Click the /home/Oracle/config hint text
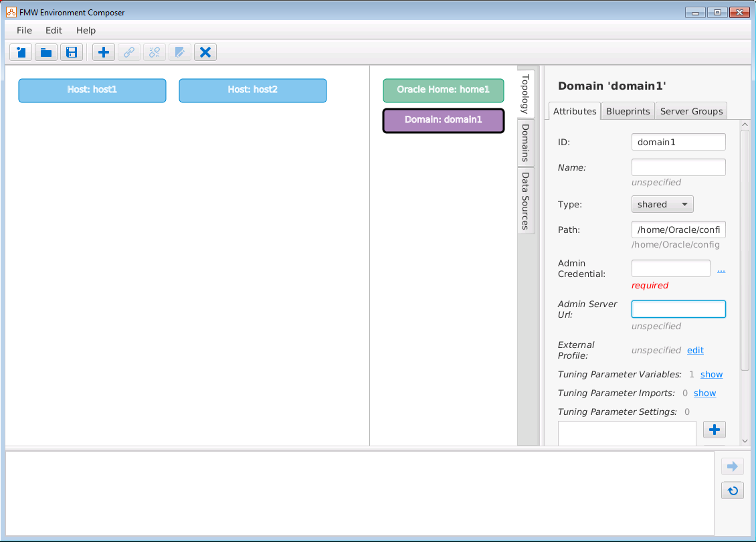Image resolution: width=756 pixels, height=542 pixels. pyautogui.click(x=676, y=244)
